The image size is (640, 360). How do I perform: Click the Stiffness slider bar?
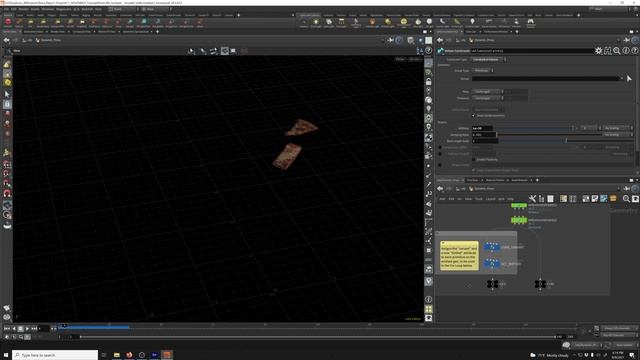[534, 128]
